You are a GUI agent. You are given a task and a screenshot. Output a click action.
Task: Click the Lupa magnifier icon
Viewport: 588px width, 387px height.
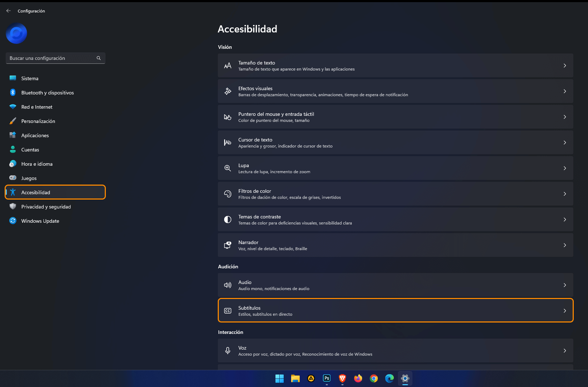(228, 168)
